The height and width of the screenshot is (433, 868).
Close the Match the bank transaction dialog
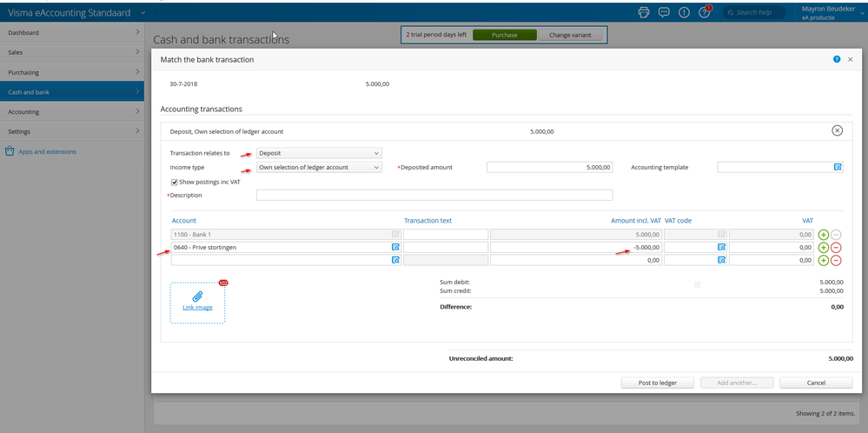pos(851,59)
